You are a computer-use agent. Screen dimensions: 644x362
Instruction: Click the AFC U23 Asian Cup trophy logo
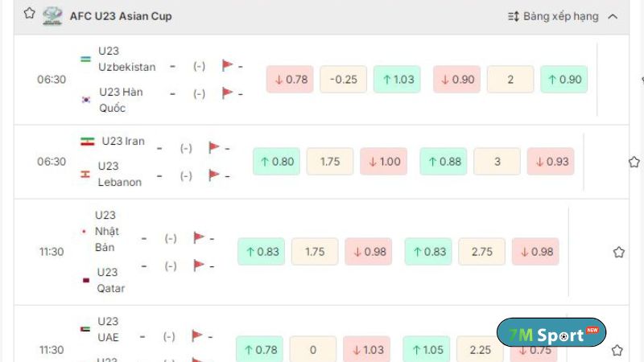click(x=52, y=15)
